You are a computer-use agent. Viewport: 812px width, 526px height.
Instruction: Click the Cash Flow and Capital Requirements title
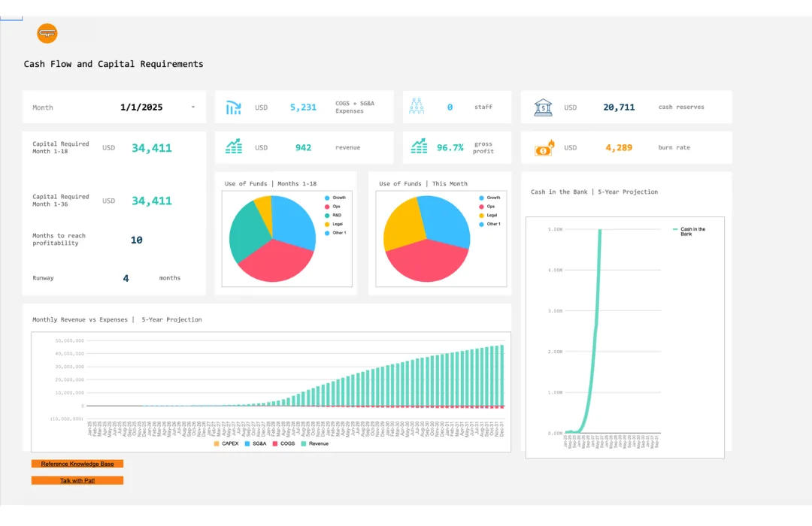114,64
